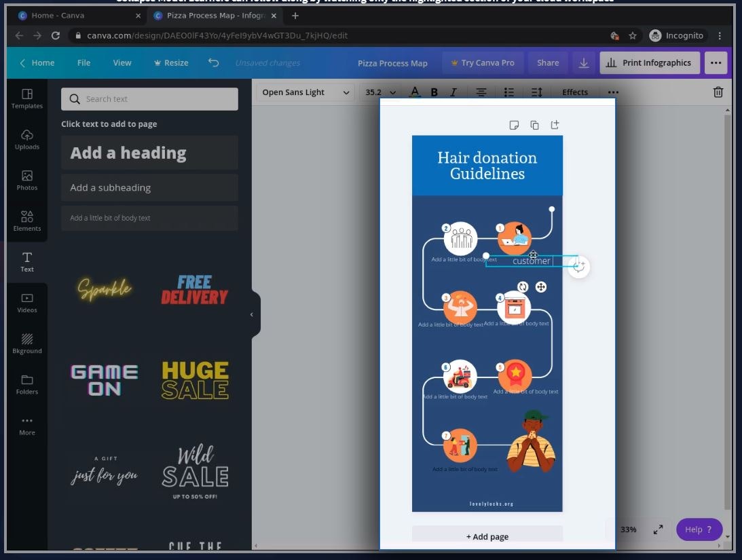Click the Add page button below the design
Screen dimensions: 742x560
(487, 536)
